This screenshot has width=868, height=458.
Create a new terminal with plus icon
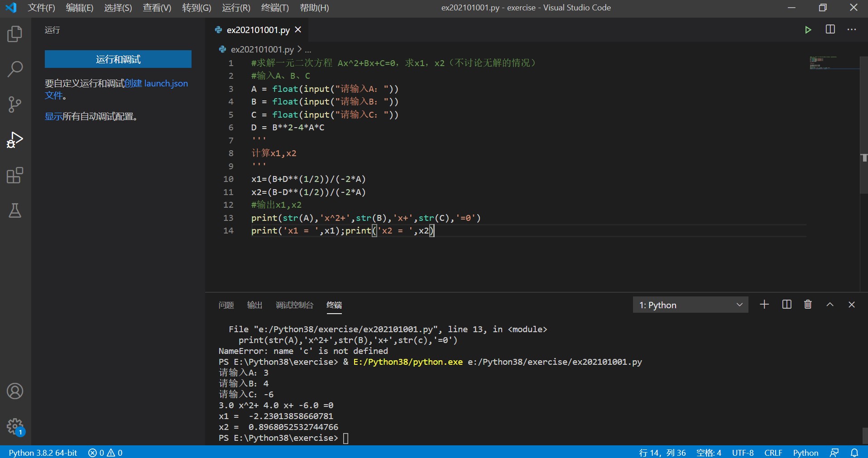(764, 305)
